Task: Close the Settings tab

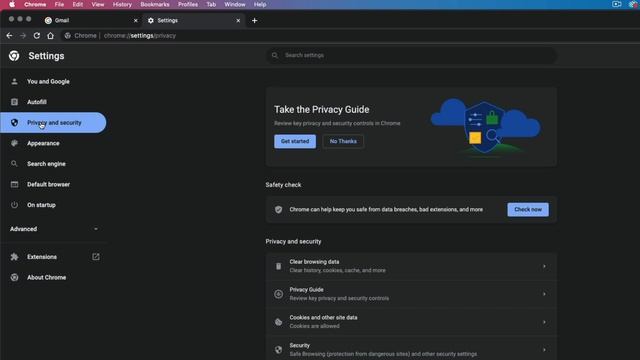Action: coord(238,20)
